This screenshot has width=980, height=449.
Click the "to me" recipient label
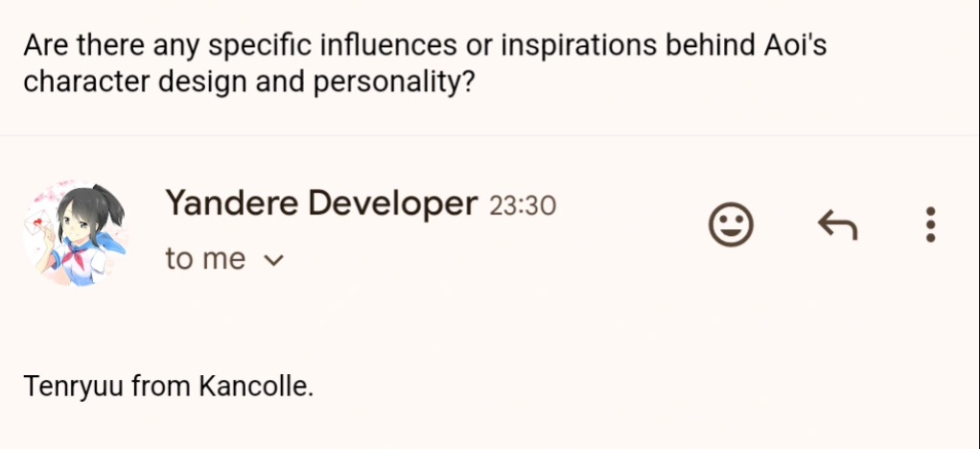pos(205,259)
